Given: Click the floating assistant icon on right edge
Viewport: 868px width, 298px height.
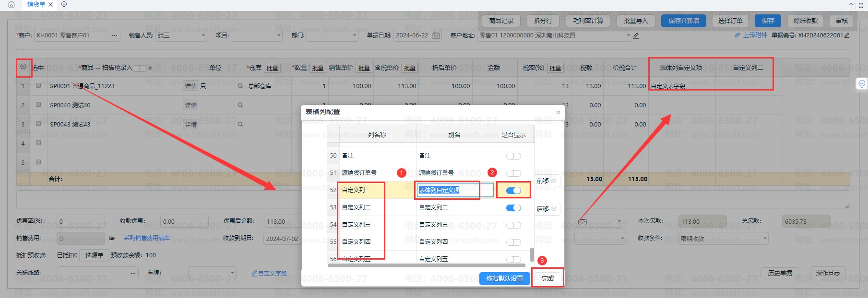Looking at the screenshot, I should tap(862, 84).
